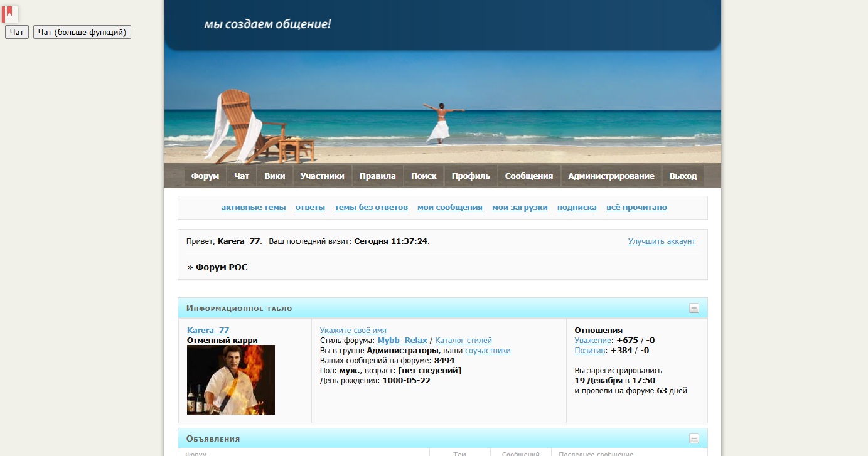Show активные темы link
The image size is (868, 456).
tap(254, 208)
